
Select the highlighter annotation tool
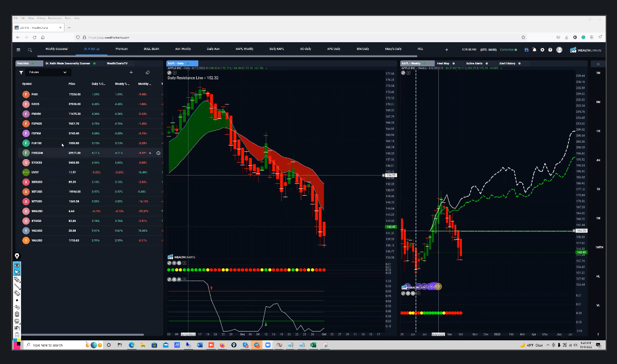point(17,280)
